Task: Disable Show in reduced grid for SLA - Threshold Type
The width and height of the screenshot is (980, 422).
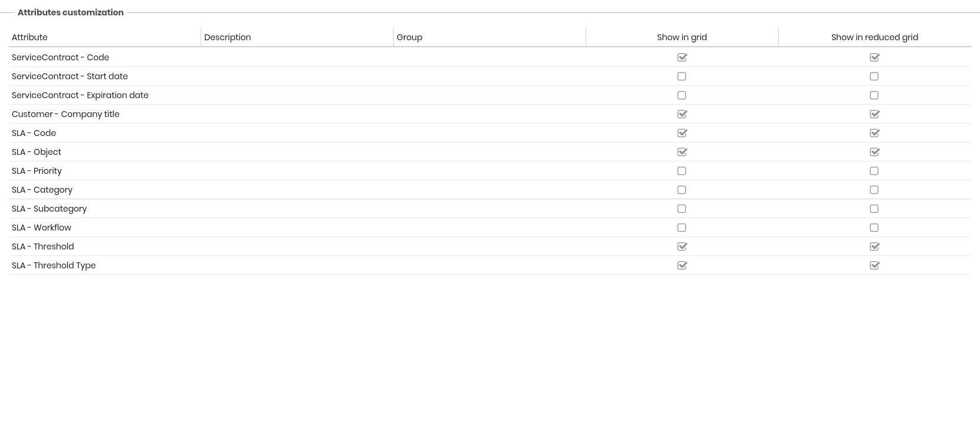Action: tap(874, 265)
